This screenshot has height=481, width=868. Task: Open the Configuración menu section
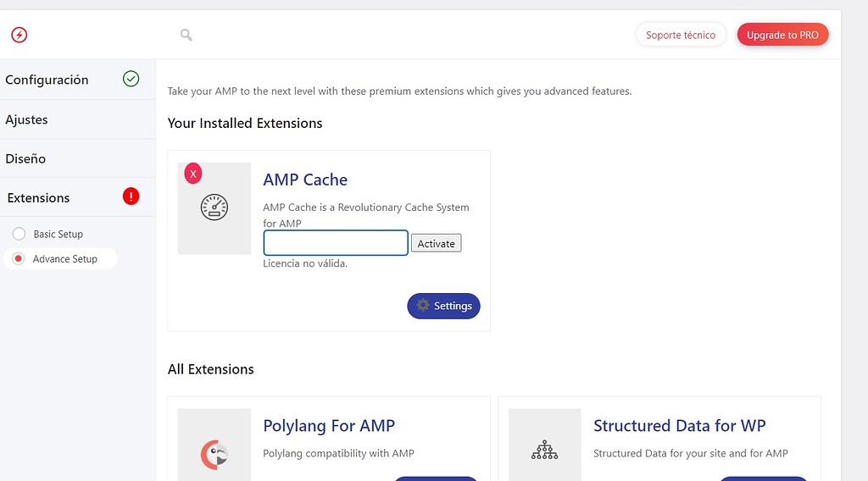tap(47, 80)
